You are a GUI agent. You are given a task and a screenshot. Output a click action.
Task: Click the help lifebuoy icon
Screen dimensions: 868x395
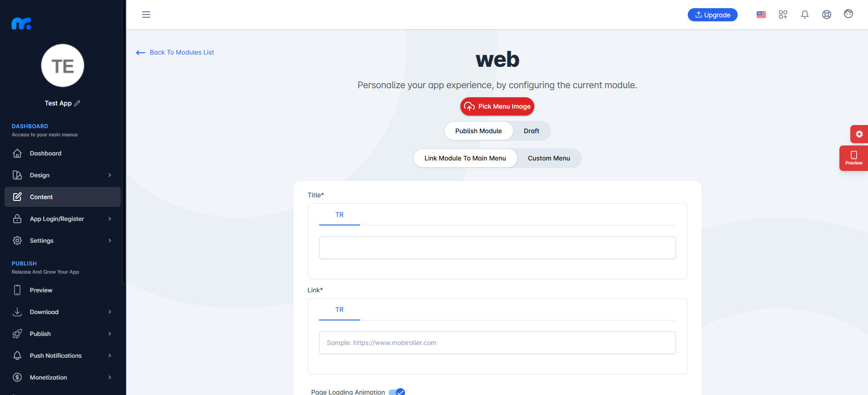point(827,15)
